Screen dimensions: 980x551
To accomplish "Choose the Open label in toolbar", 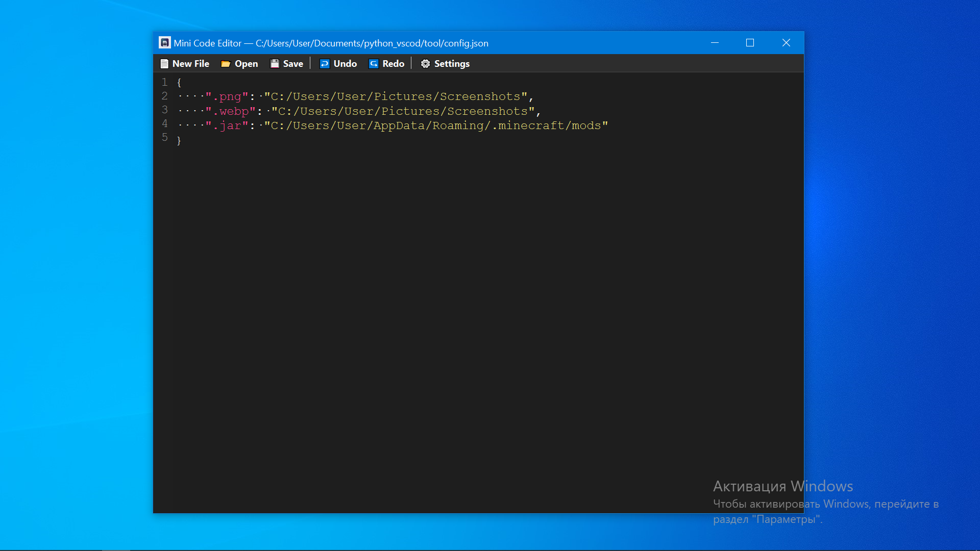I will 247,64.
